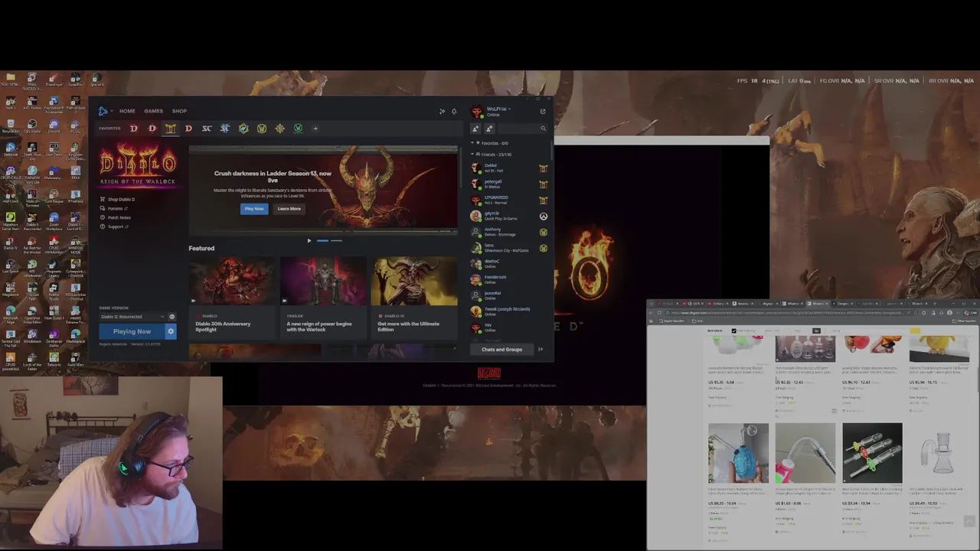Open the SHOP tab in Battle.net
This screenshot has width=980, height=551.
click(x=179, y=111)
